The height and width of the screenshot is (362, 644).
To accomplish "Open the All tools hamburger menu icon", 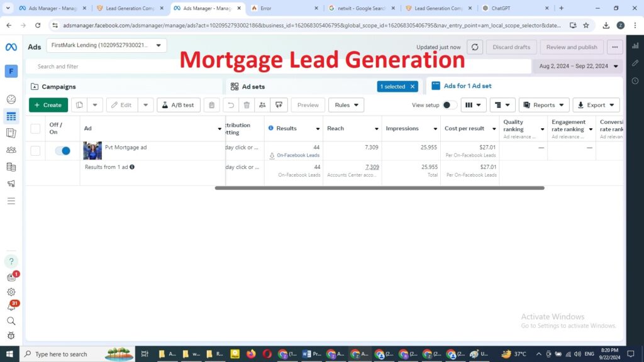I will (11, 200).
